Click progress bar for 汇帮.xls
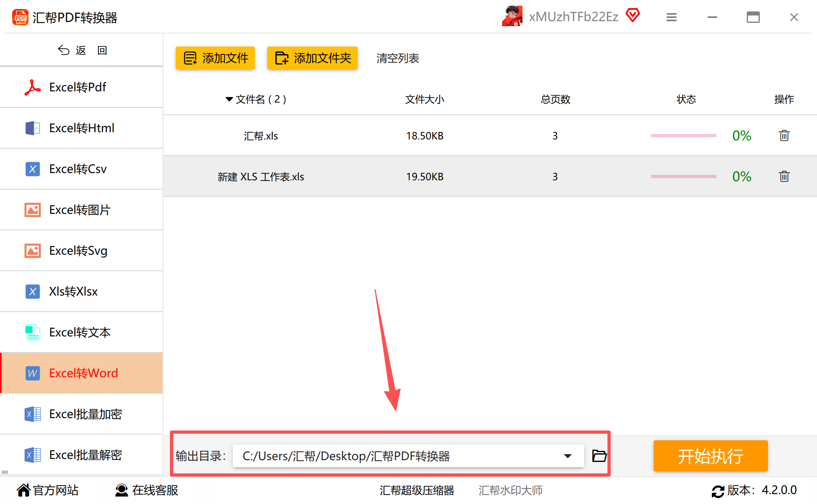Viewport: 817px width, 504px height. click(683, 136)
